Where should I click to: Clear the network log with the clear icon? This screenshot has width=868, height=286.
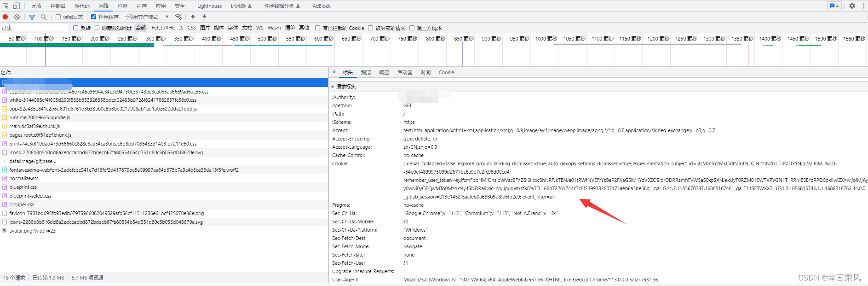(17, 17)
